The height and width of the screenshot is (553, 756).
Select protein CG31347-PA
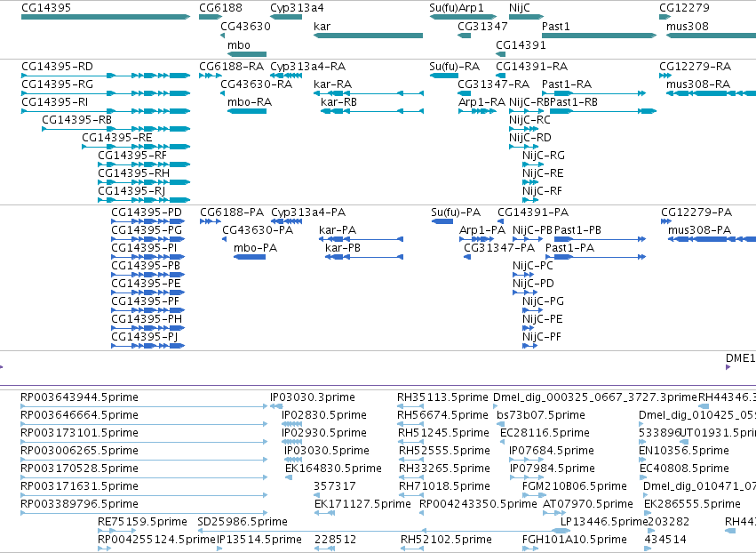[499, 248]
